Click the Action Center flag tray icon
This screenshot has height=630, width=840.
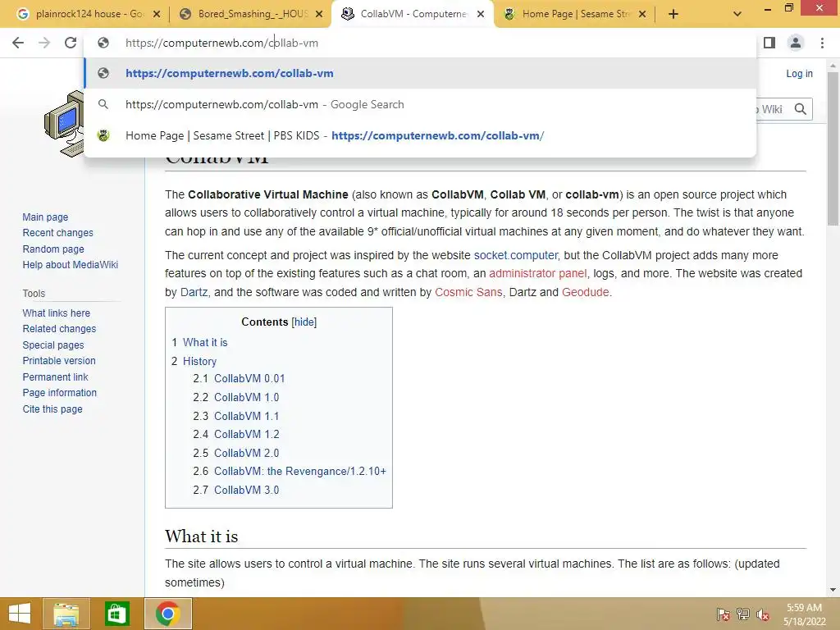(x=723, y=614)
